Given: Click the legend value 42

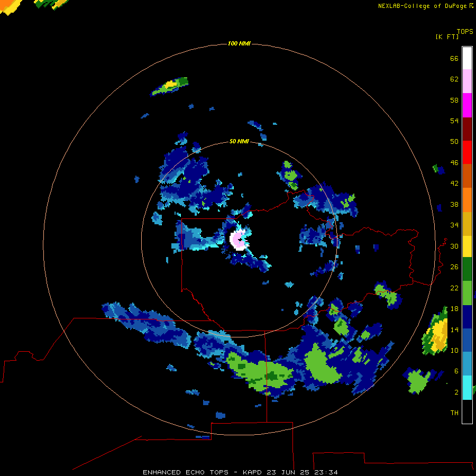Looking at the screenshot, I should point(454,184).
